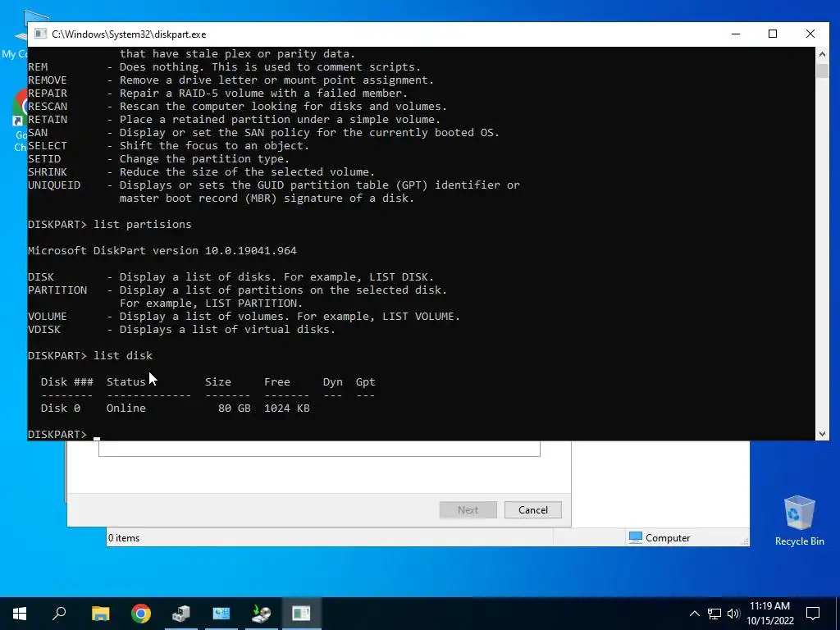Click "Disk ###" column header

67,382
